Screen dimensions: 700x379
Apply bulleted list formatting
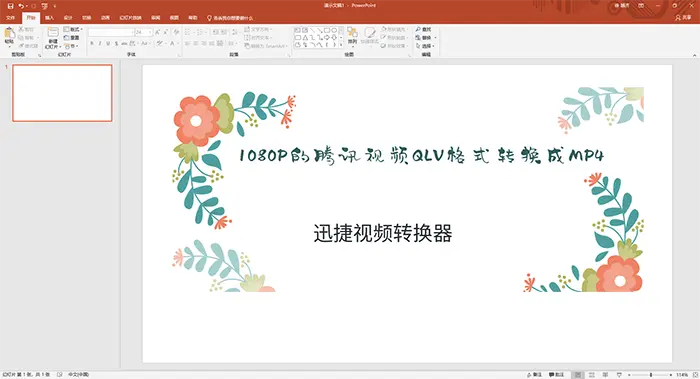point(188,32)
